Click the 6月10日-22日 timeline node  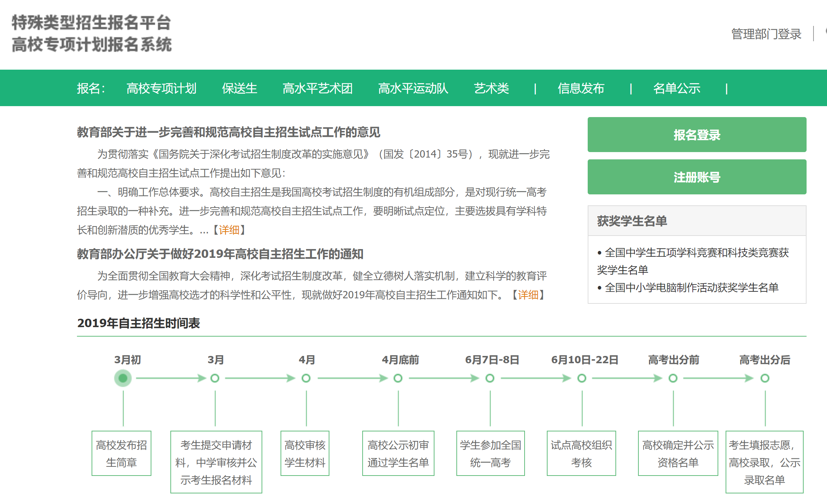point(582,378)
